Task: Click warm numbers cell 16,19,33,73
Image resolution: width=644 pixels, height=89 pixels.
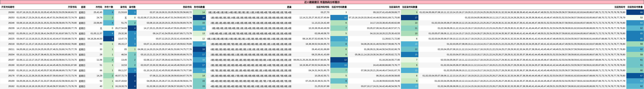Action: (x=121, y=86)
